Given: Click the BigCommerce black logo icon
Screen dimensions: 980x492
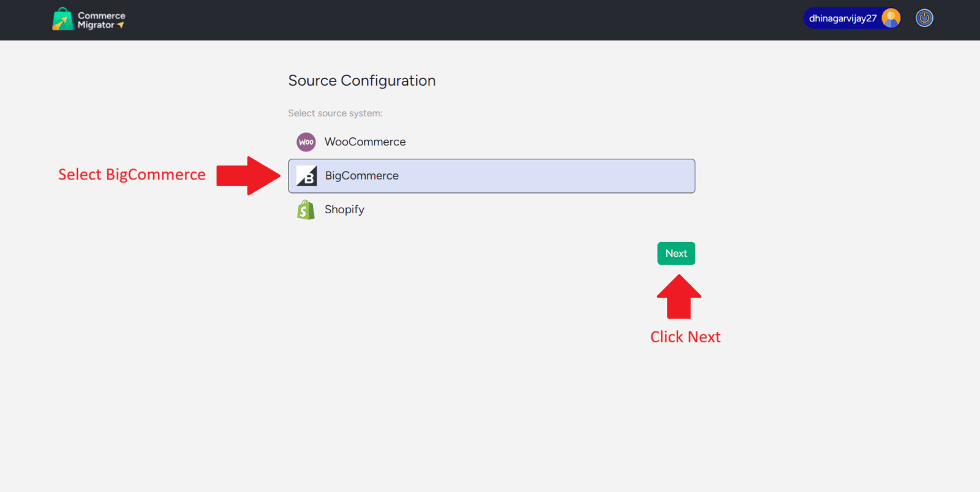Looking at the screenshot, I should pos(307,176).
